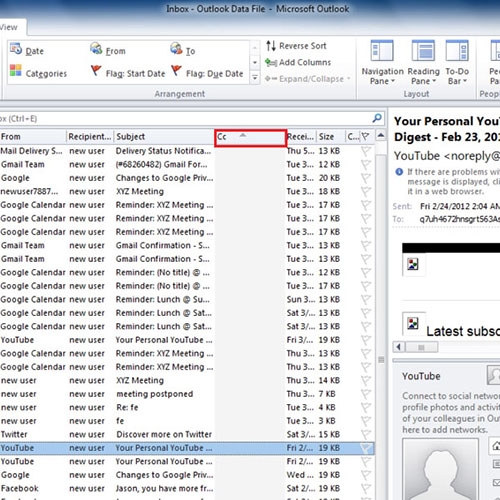The height and width of the screenshot is (500, 500).
Task: Flag the selected YouTube digest message
Action: pyautogui.click(x=366, y=448)
